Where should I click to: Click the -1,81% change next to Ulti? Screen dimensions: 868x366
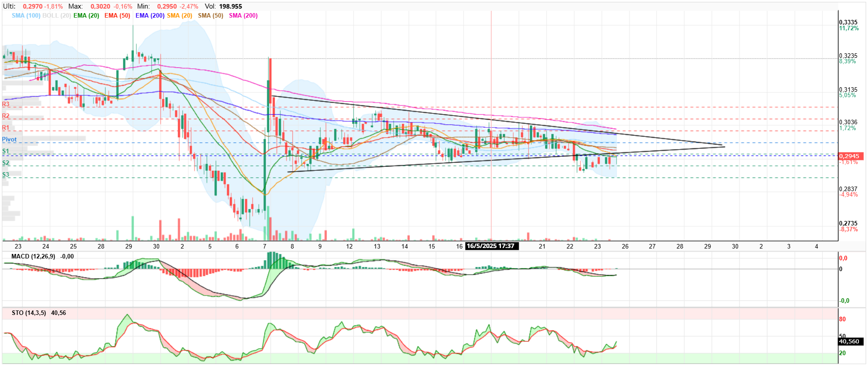coord(54,7)
